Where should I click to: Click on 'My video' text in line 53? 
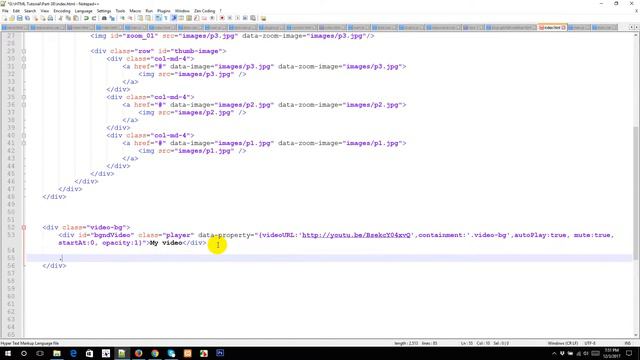coord(166,243)
